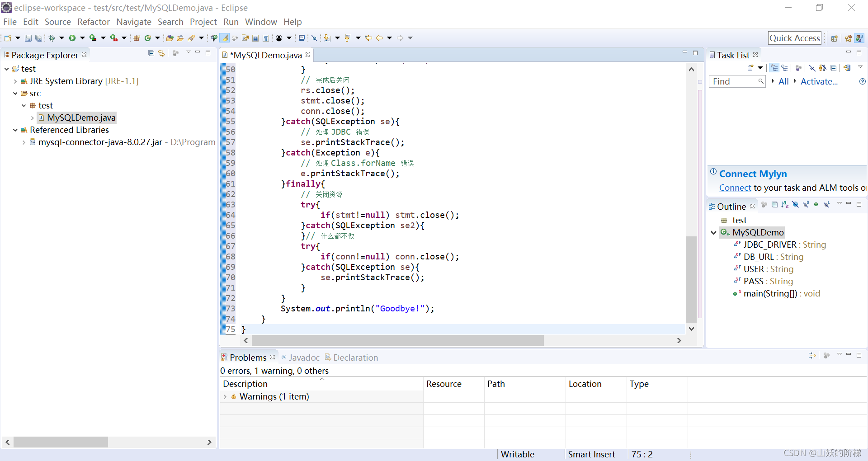
Task: Open the File menu
Action: pos(10,22)
